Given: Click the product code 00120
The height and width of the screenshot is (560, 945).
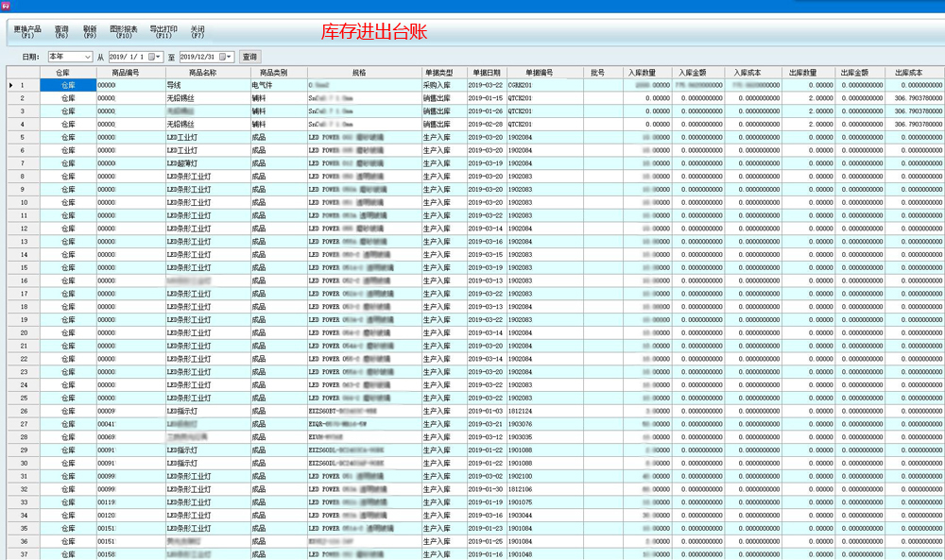Looking at the screenshot, I should 130,516.
